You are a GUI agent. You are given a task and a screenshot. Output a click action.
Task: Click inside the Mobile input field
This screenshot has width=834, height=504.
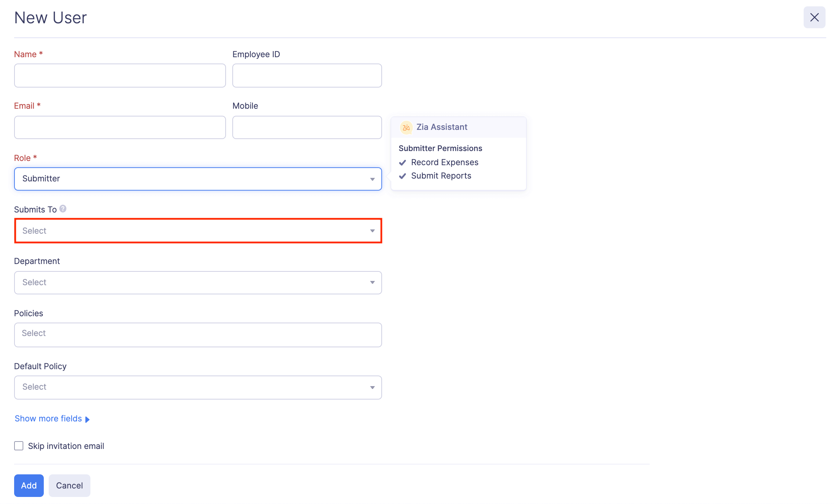tap(306, 127)
